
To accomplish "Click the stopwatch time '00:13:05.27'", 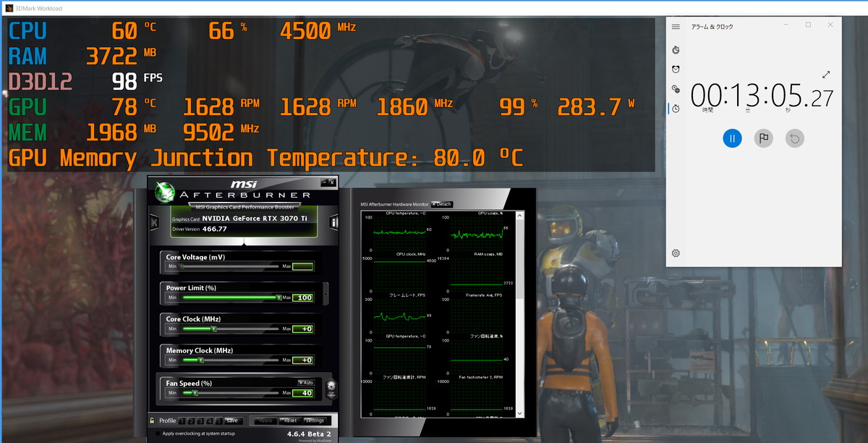I will (762, 95).
